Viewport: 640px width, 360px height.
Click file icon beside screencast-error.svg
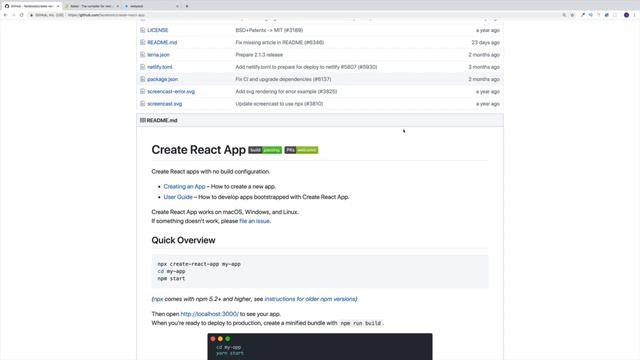click(x=142, y=91)
